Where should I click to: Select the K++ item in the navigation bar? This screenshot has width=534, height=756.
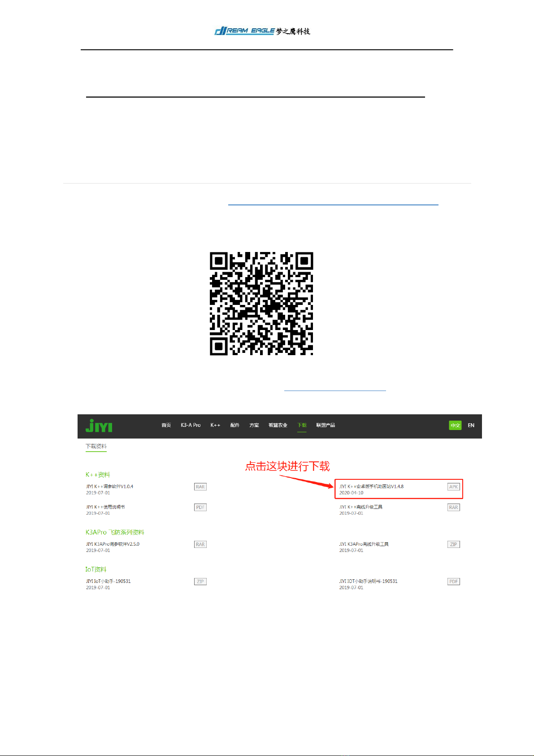point(215,425)
